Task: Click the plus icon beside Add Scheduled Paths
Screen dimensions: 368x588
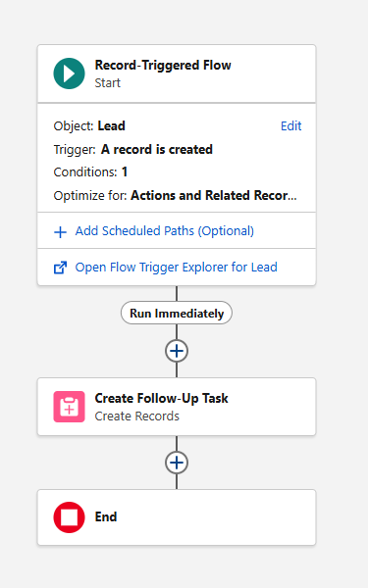Action: click(x=60, y=231)
